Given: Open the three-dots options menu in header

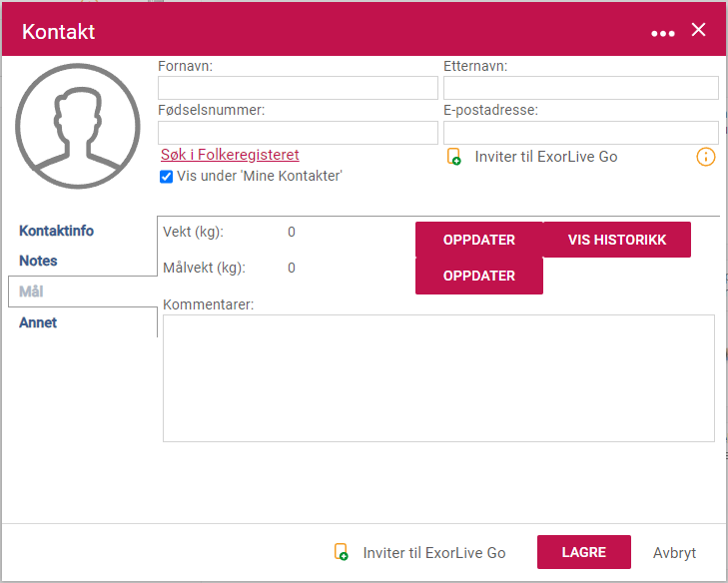Looking at the screenshot, I should pos(662,33).
